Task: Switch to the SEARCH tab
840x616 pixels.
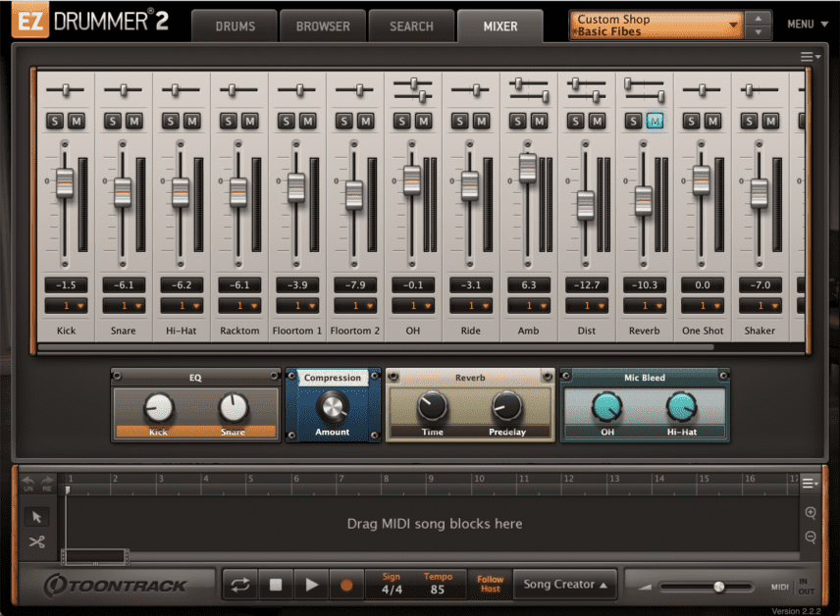Action: pyautogui.click(x=411, y=26)
